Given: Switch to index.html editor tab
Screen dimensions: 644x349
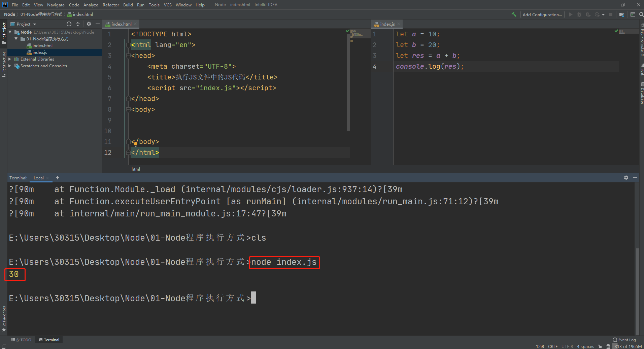Looking at the screenshot, I should point(121,24).
